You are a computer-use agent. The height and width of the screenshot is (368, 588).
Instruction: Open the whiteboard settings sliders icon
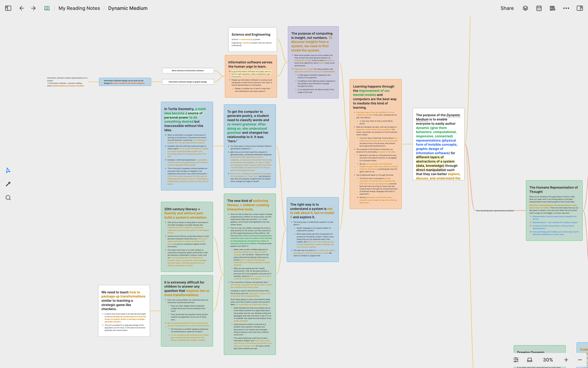click(x=516, y=360)
